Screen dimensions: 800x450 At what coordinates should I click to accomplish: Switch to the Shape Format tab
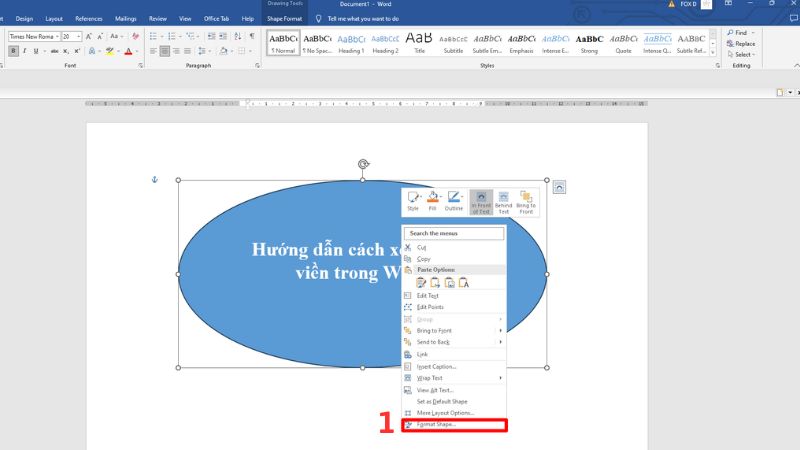(x=285, y=18)
